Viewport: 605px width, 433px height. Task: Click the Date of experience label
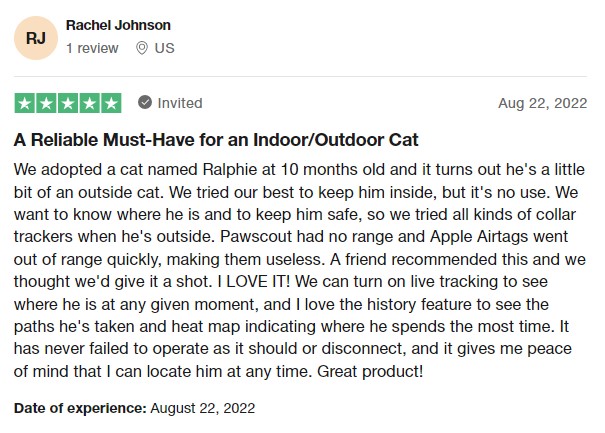[x=80, y=408]
